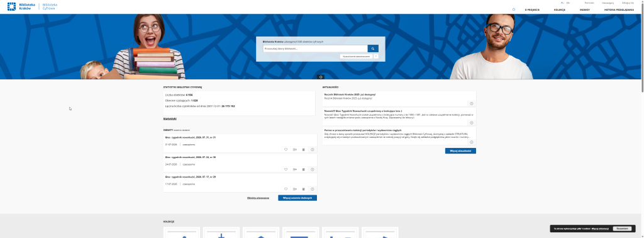Image resolution: width=644 pixels, height=238 pixels.
Task: Open details icon of Rocznik Biblioteki news item
Action: pyautogui.click(x=472, y=104)
